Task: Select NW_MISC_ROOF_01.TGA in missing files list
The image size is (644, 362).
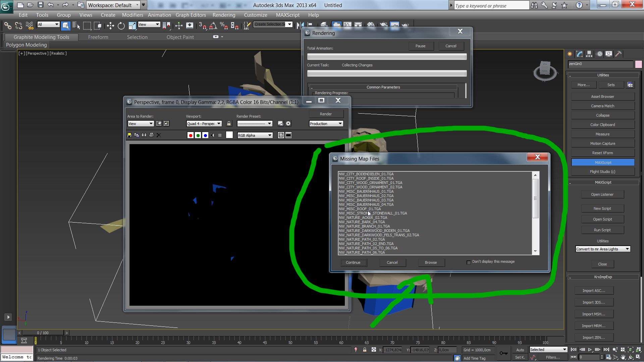Action: tap(360, 209)
